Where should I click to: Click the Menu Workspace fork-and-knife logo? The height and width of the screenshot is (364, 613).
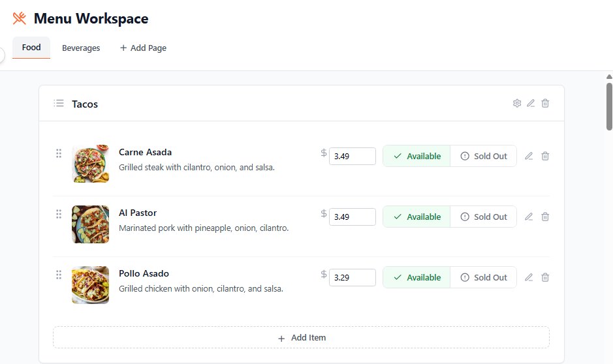[19, 18]
